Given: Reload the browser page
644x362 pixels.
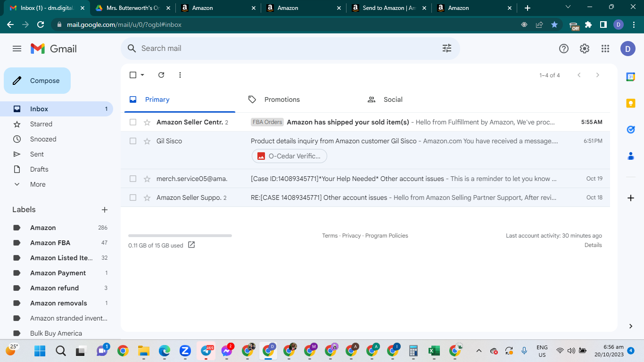Looking at the screenshot, I should (41, 25).
